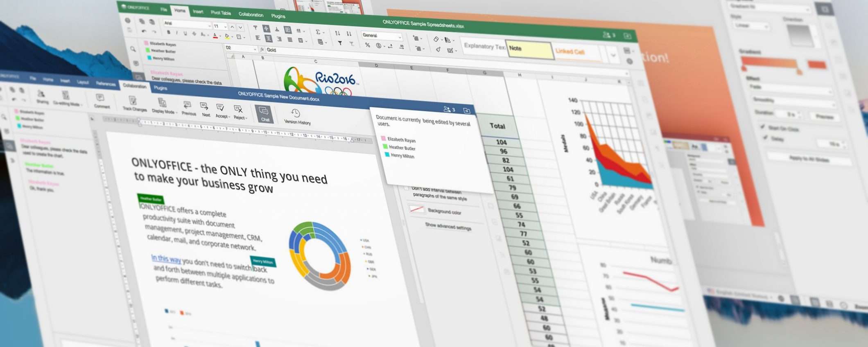Image resolution: width=868 pixels, height=347 pixels.
Task: Click the gradient slider bar in the presentation panel
Action: coord(770,63)
